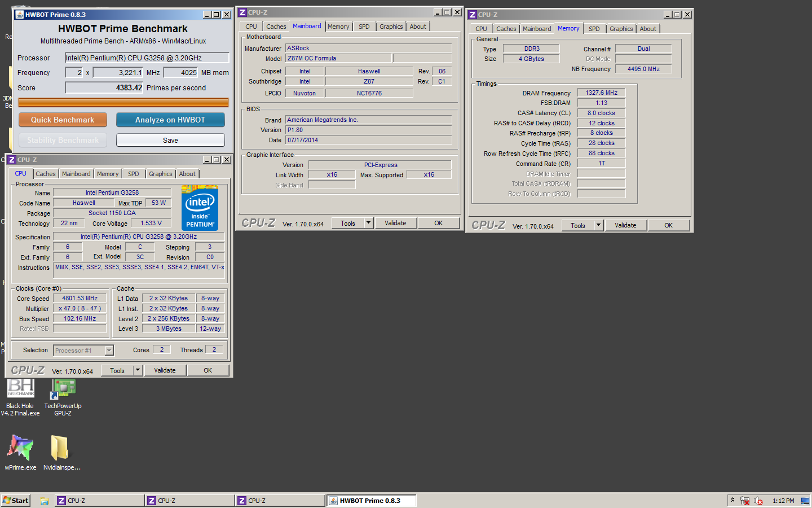The width and height of the screenshot is (812, 508).
Task: Click the CPU-Z Mainboard window title icon
Action: 242,12
